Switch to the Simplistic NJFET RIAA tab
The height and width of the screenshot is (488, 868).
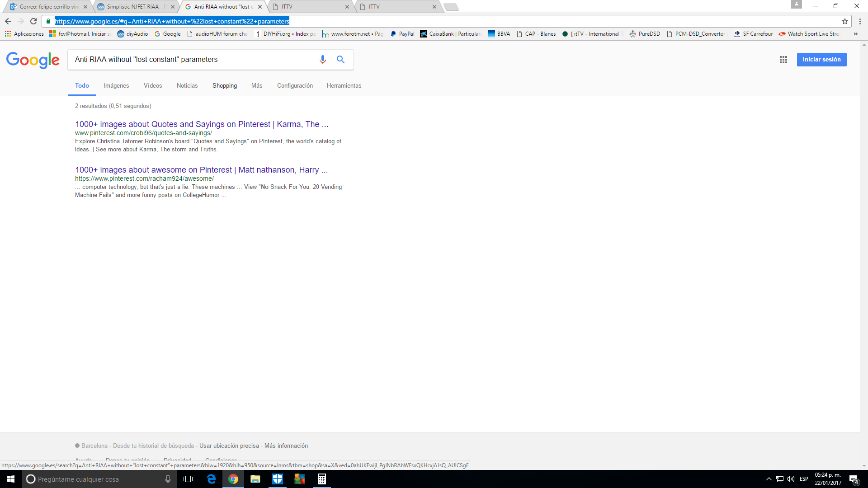[137, 7]
